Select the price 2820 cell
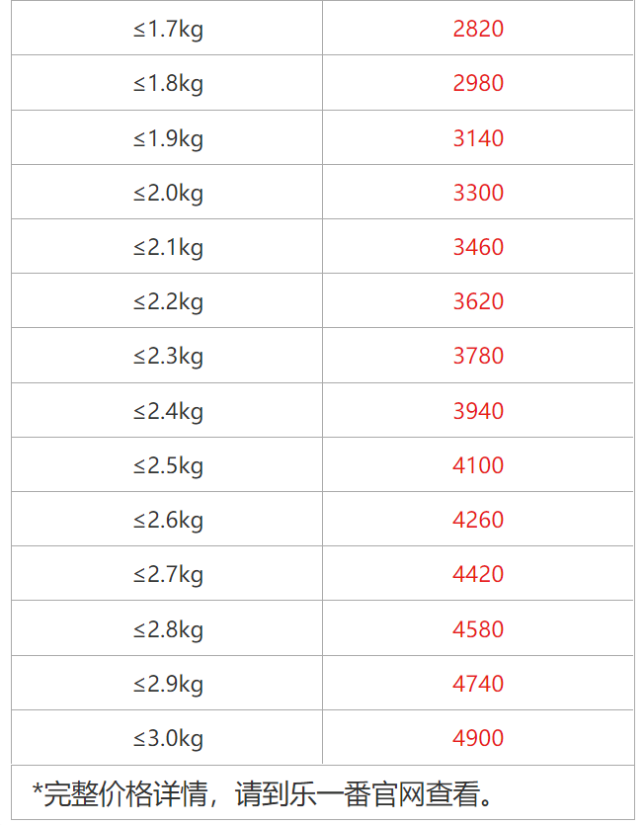 point(478,29)
